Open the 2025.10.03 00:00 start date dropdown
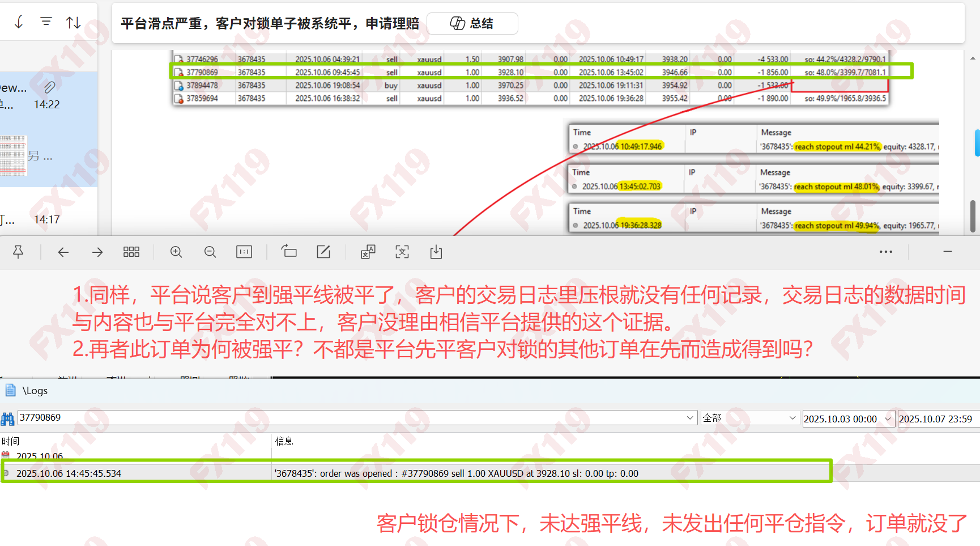Viewport: 980px width, 546px height. click(x=888, y=418)
